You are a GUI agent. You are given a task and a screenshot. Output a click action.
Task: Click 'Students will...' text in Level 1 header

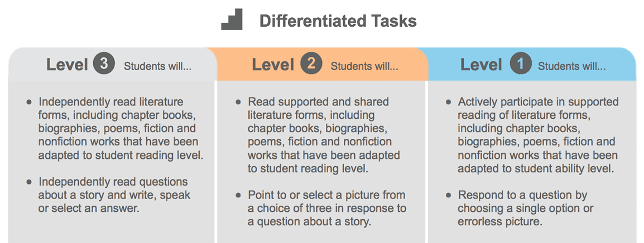click(571, 66)
